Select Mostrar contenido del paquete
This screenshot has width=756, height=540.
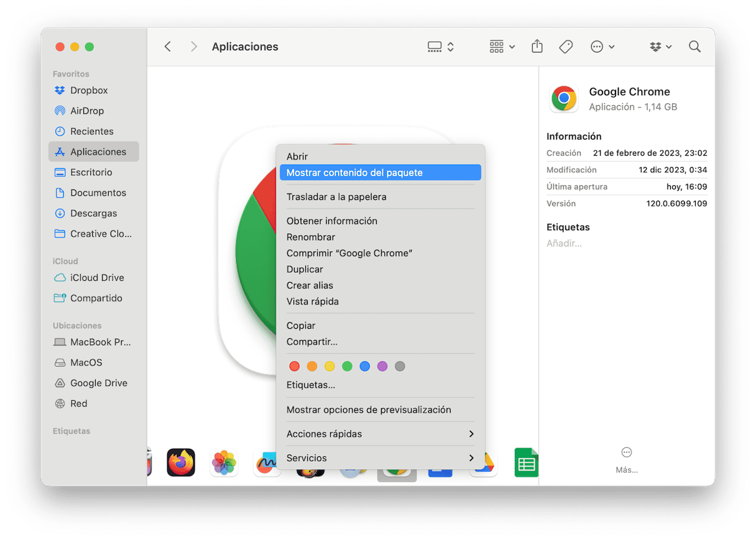380,173
